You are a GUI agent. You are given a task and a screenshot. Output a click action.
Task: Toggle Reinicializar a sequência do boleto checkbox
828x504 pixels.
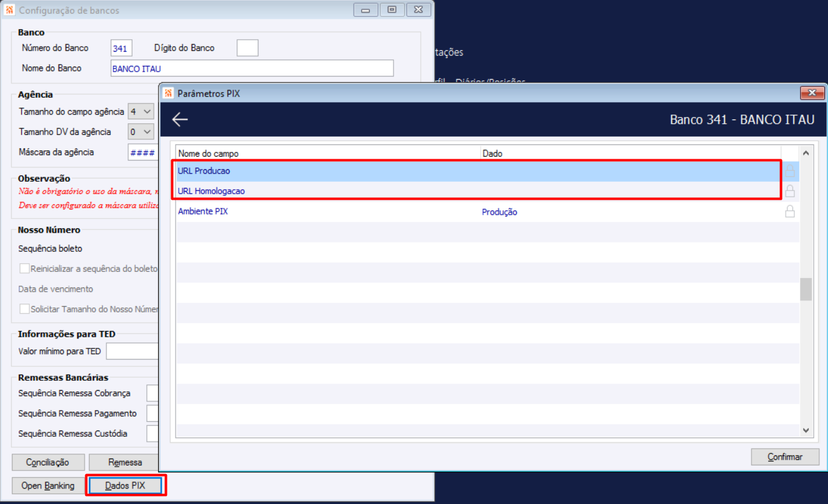pyautogui.click(x=24, y=269)
